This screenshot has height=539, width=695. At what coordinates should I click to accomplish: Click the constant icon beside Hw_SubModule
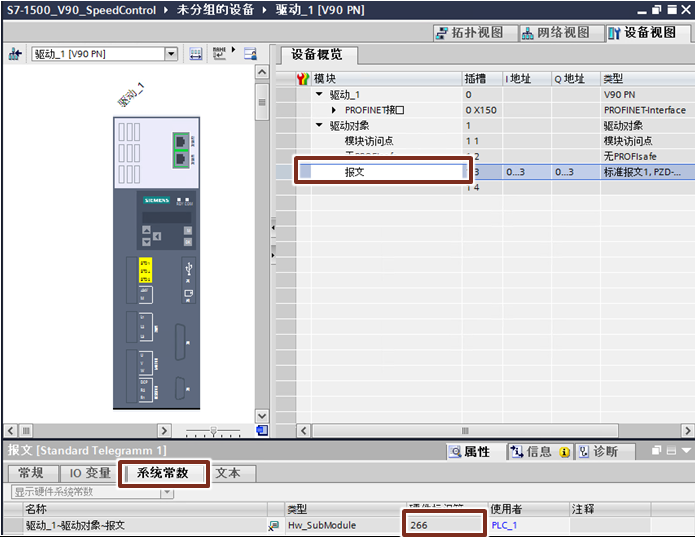274,526
